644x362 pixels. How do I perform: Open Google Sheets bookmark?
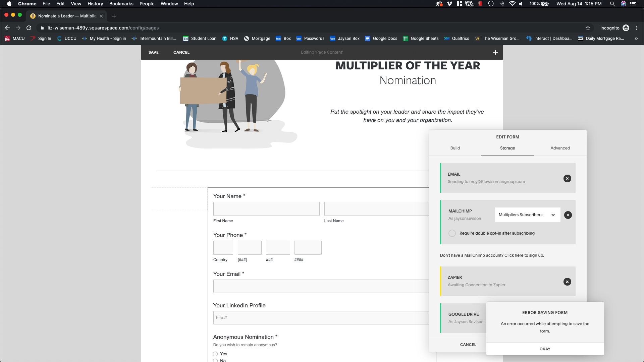click(x=421, y=39)
